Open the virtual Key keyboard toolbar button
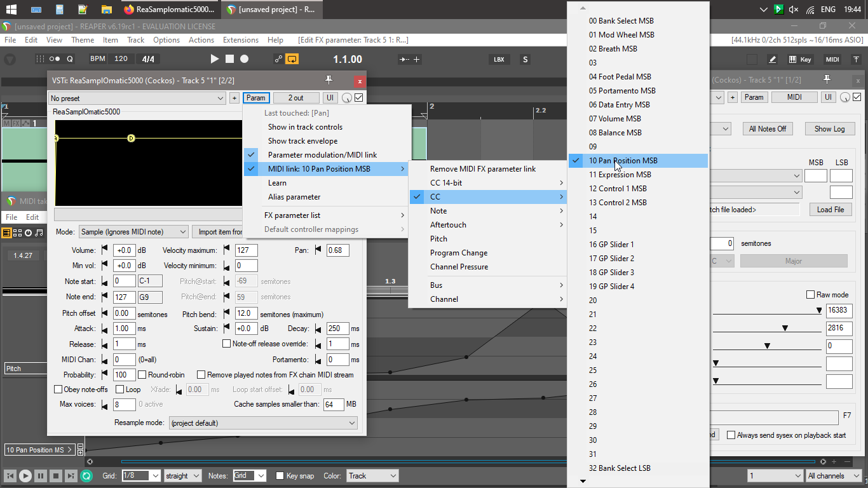The width and height of the screenshot is (868, 488). (801, 60)
